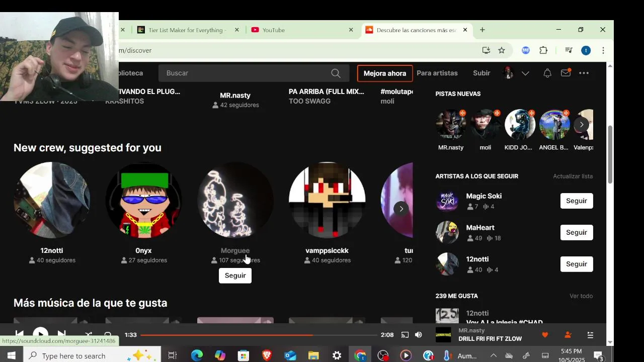This screenshot has width=644, height=362.
Task: Open the messages envelope icon
Action: tap(566, 73)
